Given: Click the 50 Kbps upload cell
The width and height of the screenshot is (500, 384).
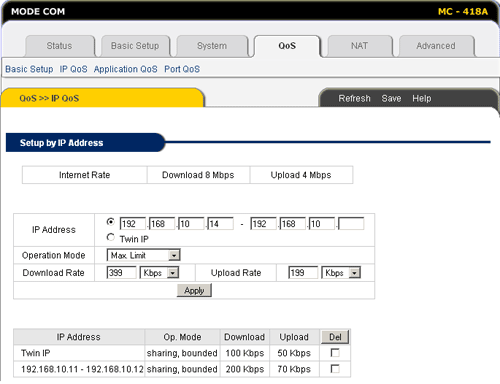Looking at the screenshot, I should point(294,353).
